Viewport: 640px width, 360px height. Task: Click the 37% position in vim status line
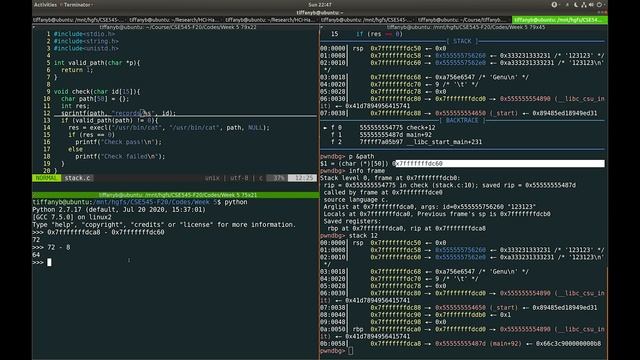coord(278,178)
